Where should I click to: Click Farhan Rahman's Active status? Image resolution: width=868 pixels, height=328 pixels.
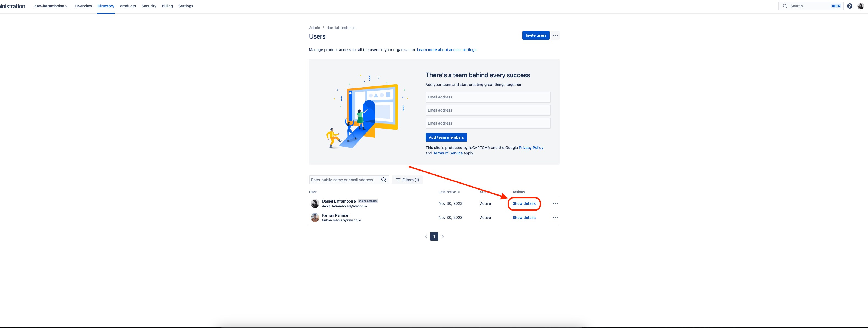485,218
